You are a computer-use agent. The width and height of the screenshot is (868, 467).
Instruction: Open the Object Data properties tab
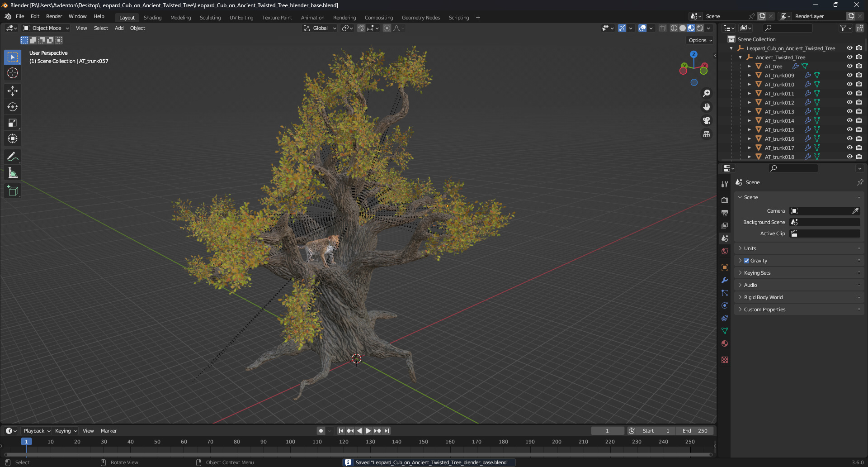tap(725, 331)
